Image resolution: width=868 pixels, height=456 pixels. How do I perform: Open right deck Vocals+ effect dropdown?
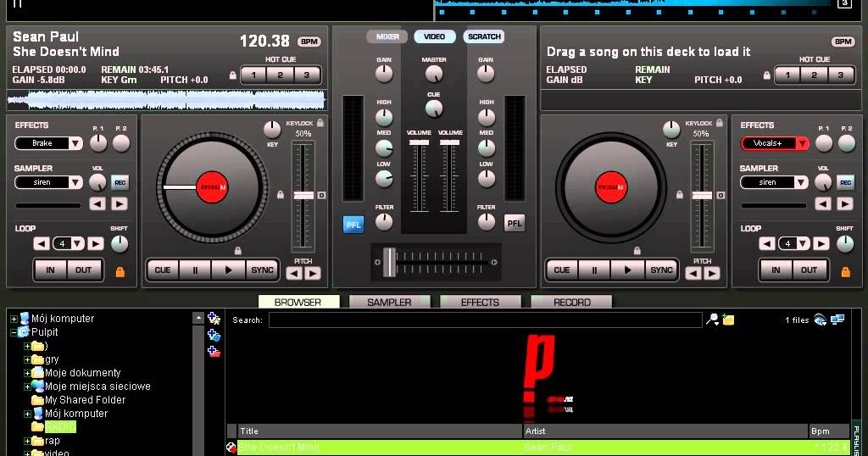[x=802, y=143]
